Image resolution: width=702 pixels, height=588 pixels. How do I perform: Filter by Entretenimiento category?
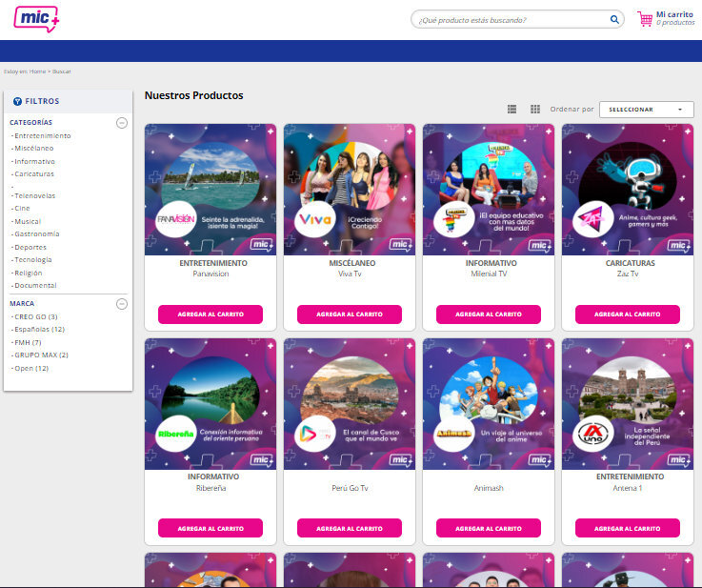pos(43,135)
